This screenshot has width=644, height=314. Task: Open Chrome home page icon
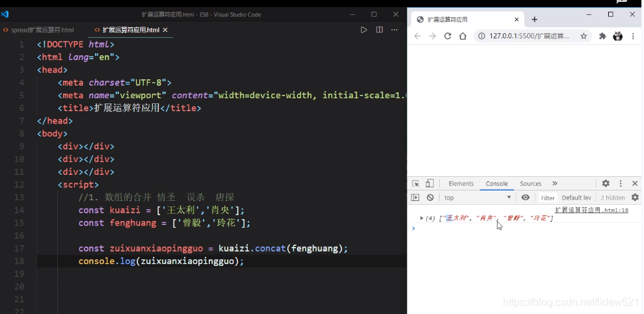coord(463,36)
